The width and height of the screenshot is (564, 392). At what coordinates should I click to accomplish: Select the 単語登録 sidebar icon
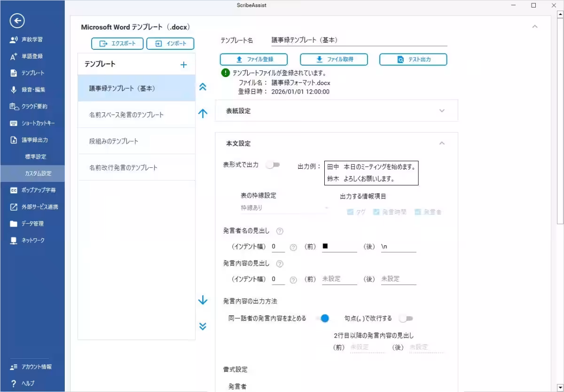coord(28,56)
